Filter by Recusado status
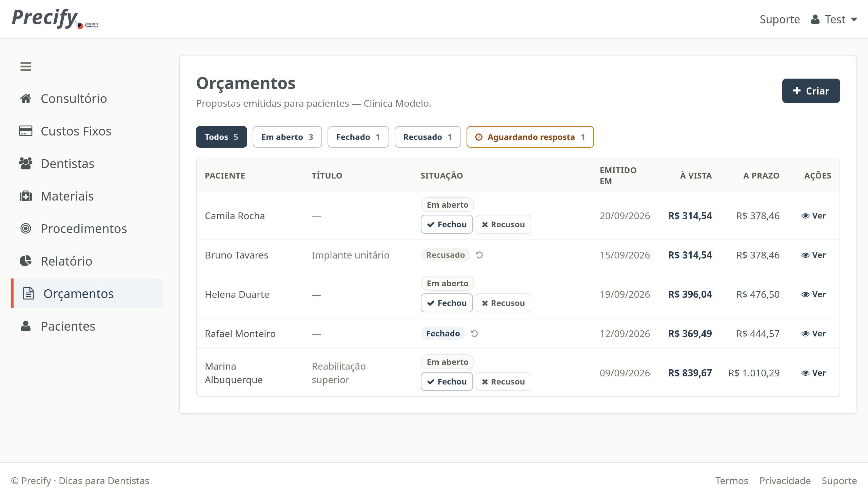Image resolution: width=868 pixels, height=498 pixels. [428, 137]
